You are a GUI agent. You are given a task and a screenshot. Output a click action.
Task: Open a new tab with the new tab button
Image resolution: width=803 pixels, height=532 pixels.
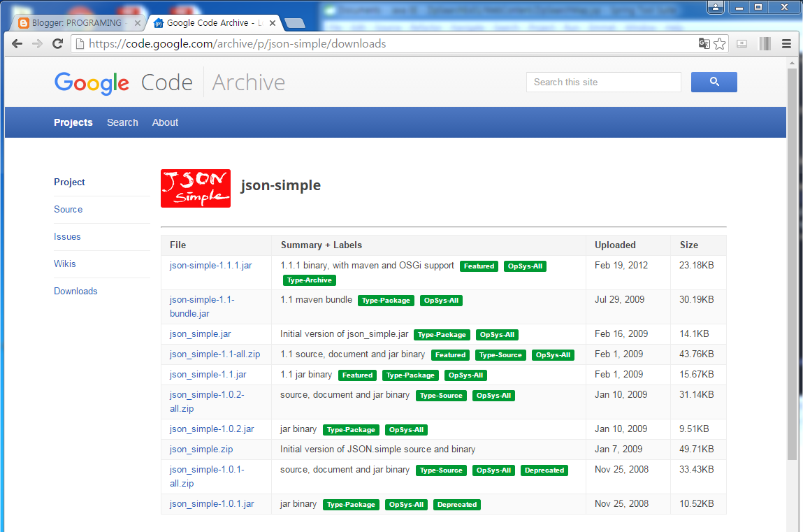[294, 23]
